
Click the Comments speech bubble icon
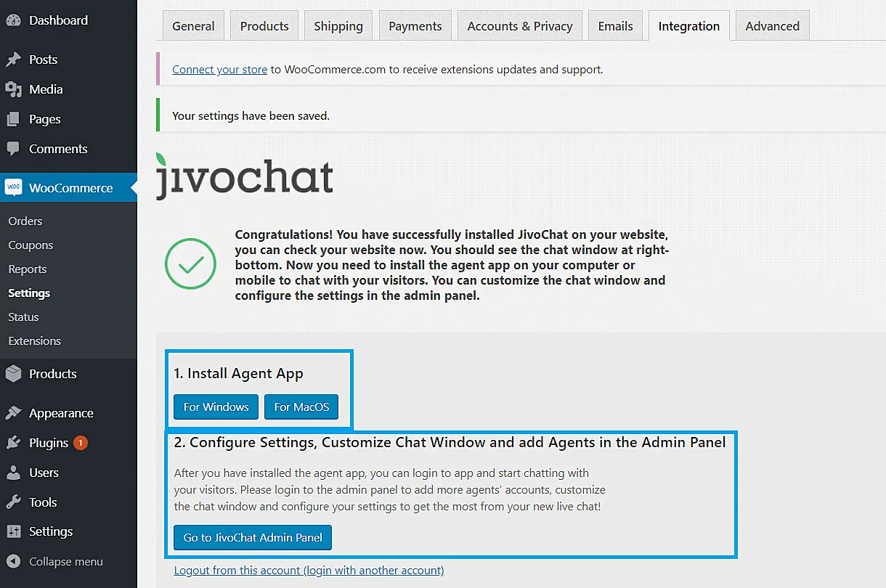pos(13,149)
